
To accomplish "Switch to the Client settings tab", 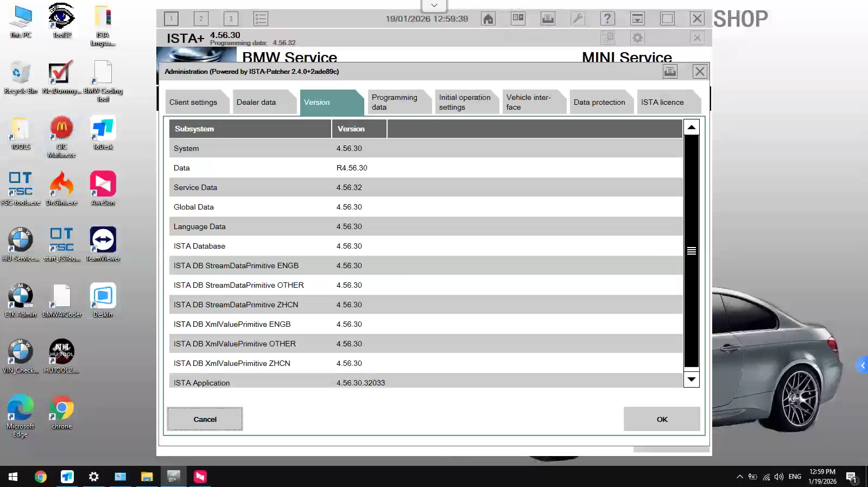I will tap(193, 103).
